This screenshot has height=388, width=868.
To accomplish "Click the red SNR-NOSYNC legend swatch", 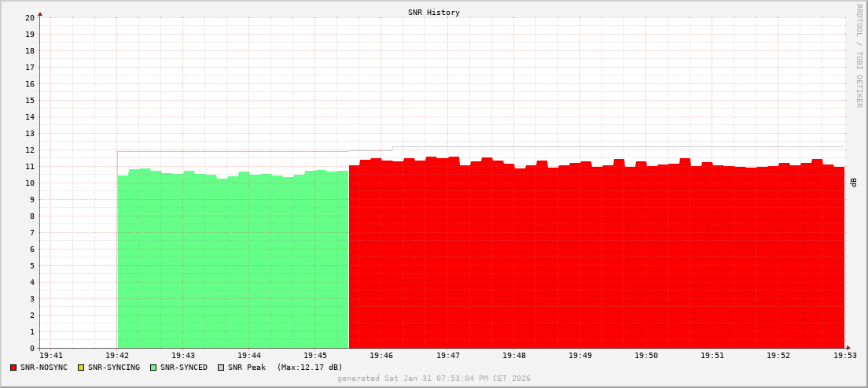I will 13,368.
